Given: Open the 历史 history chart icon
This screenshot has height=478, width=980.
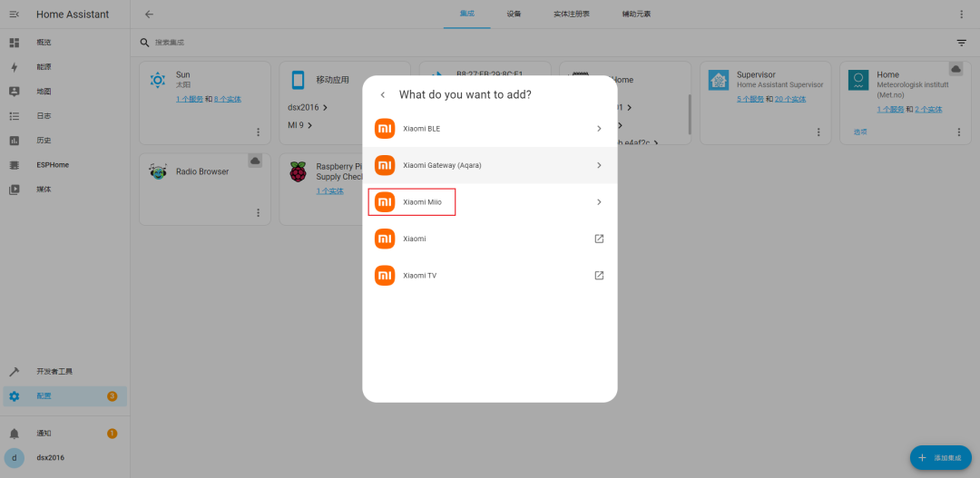Looking at the screenshot, I should [15, 141].
